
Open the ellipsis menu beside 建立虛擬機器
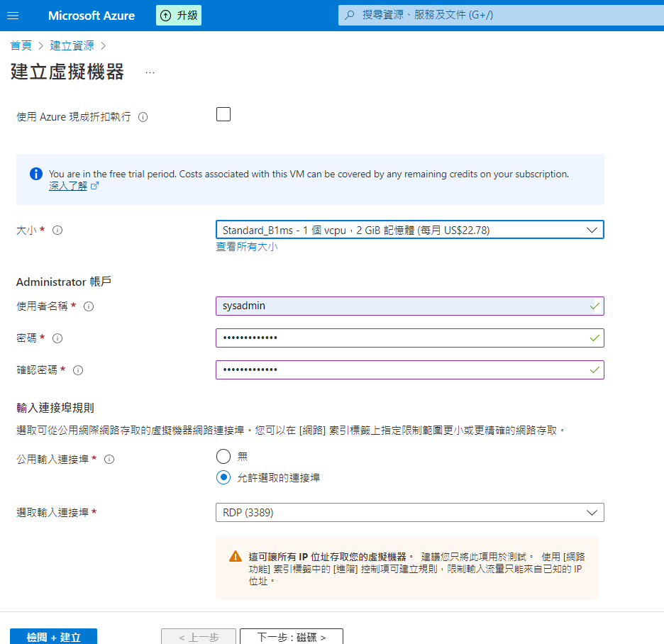150,72
